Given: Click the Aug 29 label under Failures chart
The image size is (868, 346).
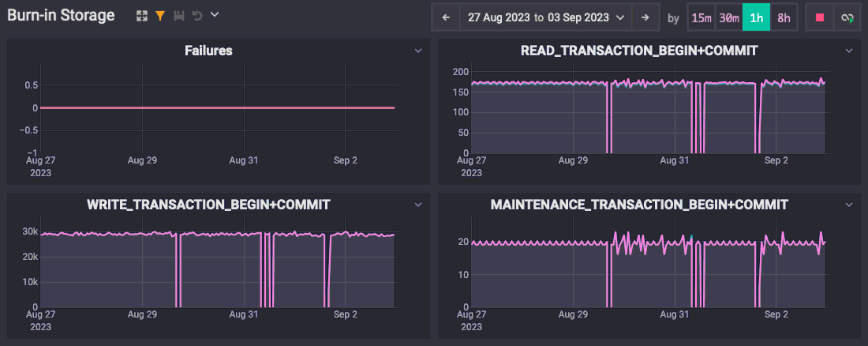Looking at the screenshot, I should point(142,161).
